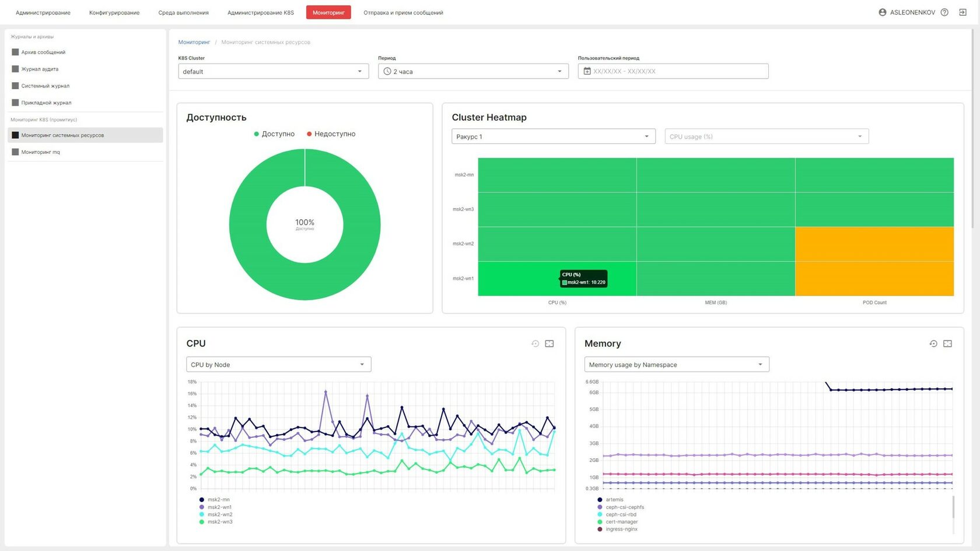Open the Период 2 часа dropdown
The image size is (980, 551).
point(473,71)
